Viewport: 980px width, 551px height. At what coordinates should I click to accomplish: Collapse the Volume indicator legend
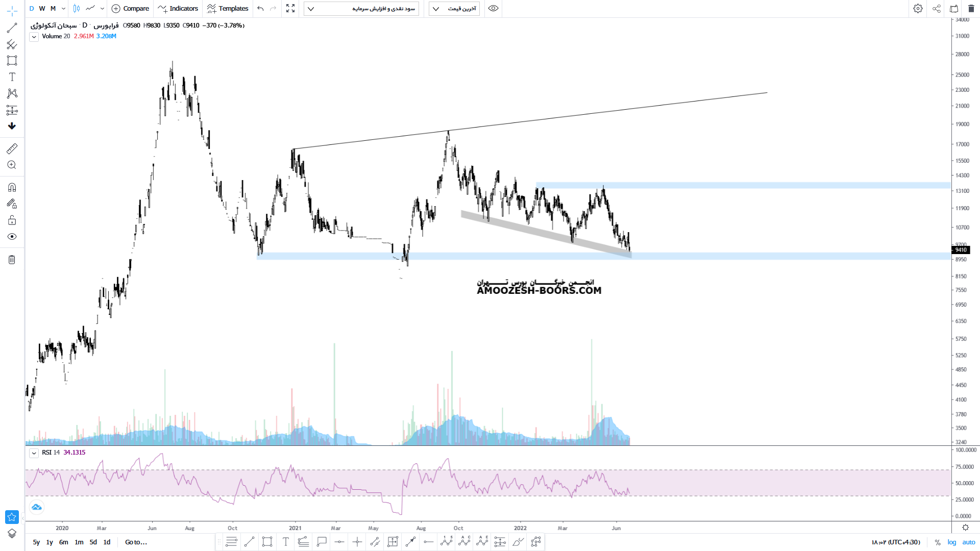34,37
